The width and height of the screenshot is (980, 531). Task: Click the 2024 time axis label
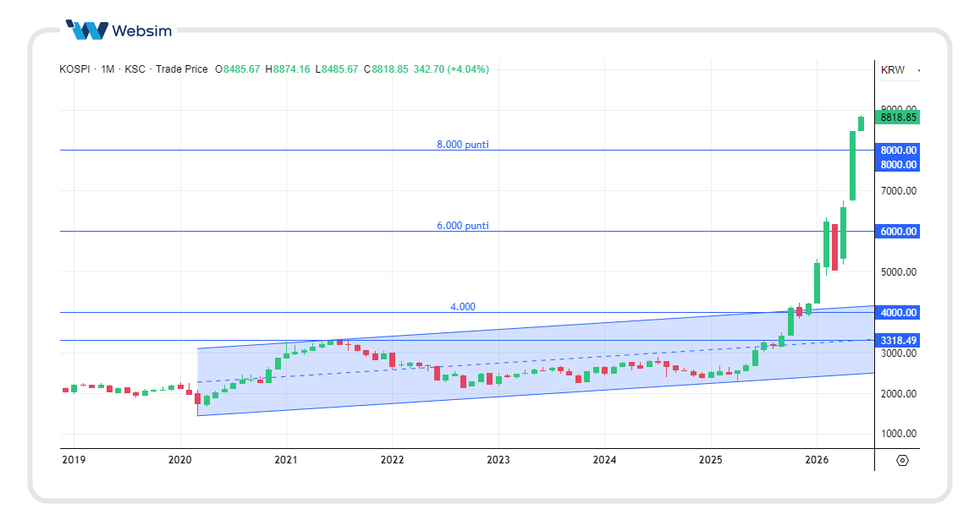tap(604, 460)
